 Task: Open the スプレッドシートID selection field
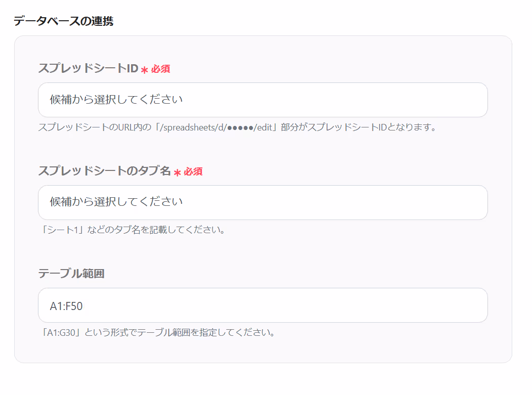pyautogui.click(x=263, y=100)
